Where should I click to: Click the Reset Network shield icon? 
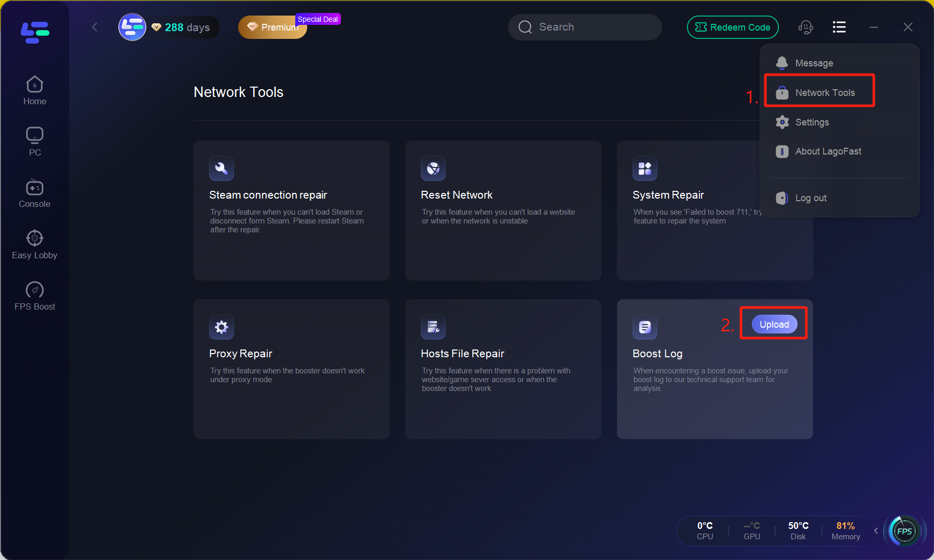(433, 169)
